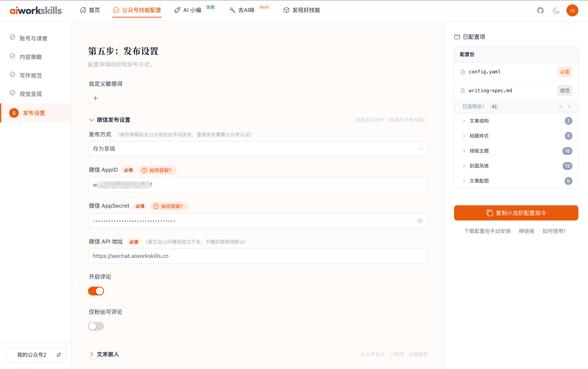Turn off the 开启评论 switch

(x=96, y=291)
